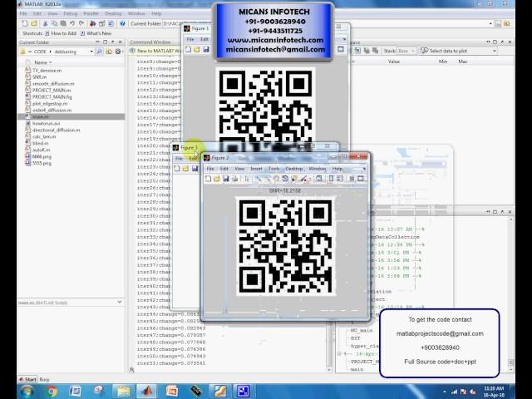Click the Windows Start orb
Screen dimensions: 532x399
click(27, 392)
